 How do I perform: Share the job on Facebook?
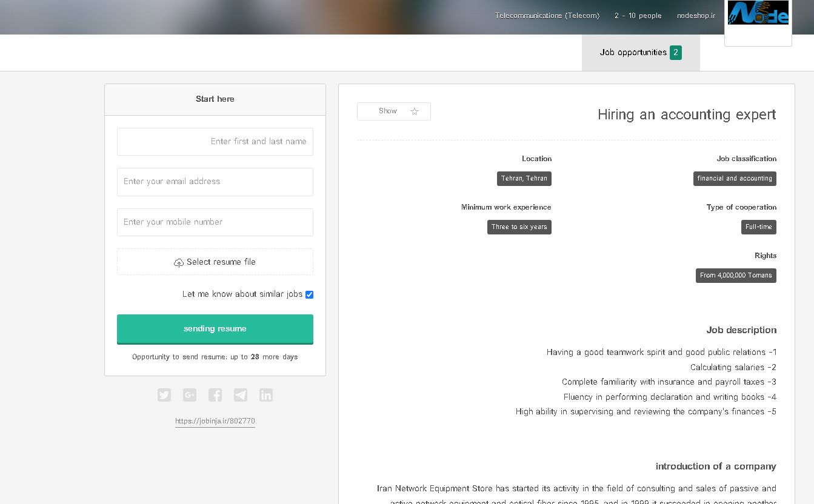[x=215, y=394]
